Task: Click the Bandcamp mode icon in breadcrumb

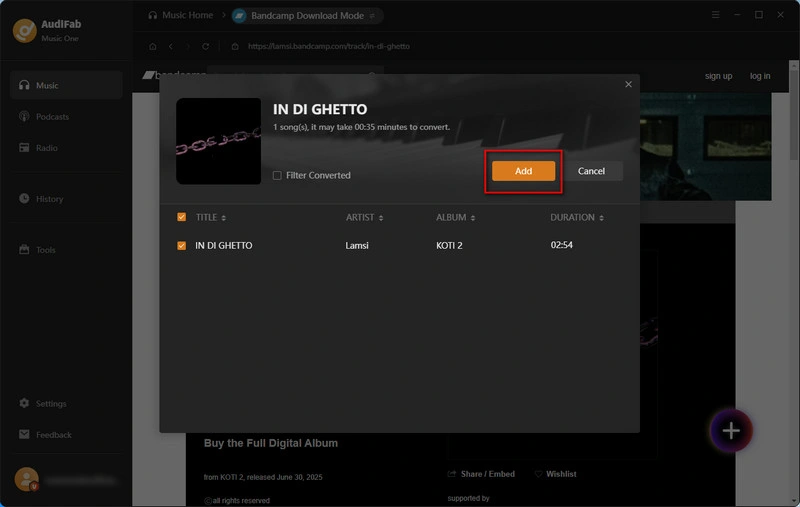Action: (x=239, y=16)
